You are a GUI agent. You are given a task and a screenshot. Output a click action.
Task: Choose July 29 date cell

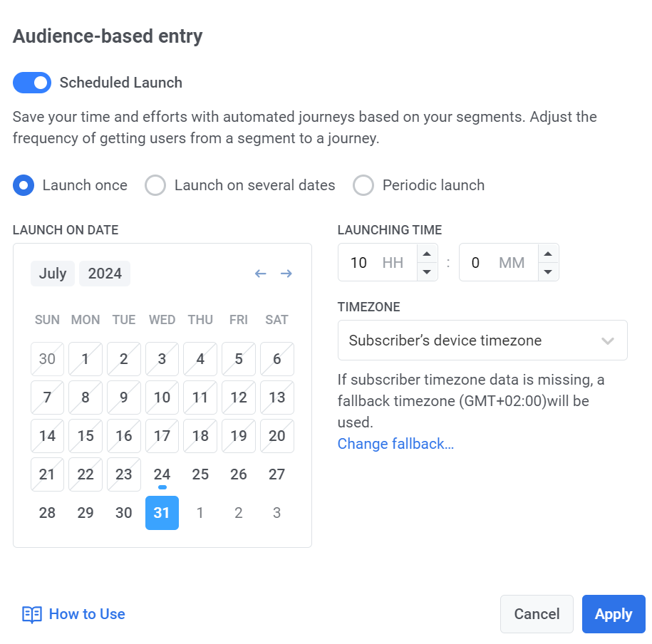pos(86,513)
